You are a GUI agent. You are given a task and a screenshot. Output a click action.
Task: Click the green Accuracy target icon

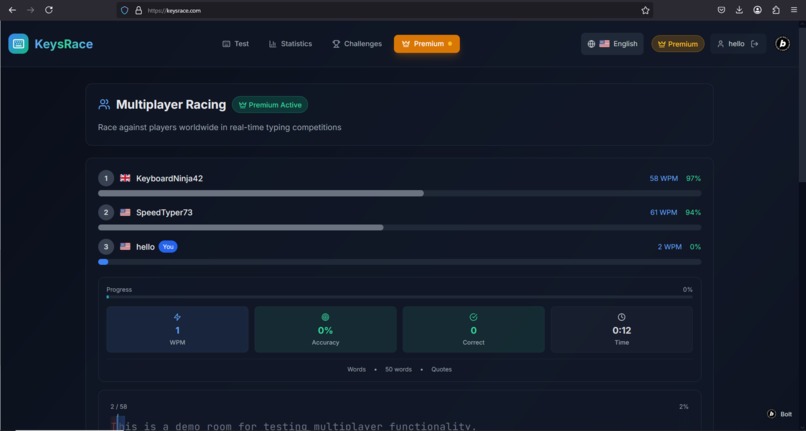tap(325, 317)
